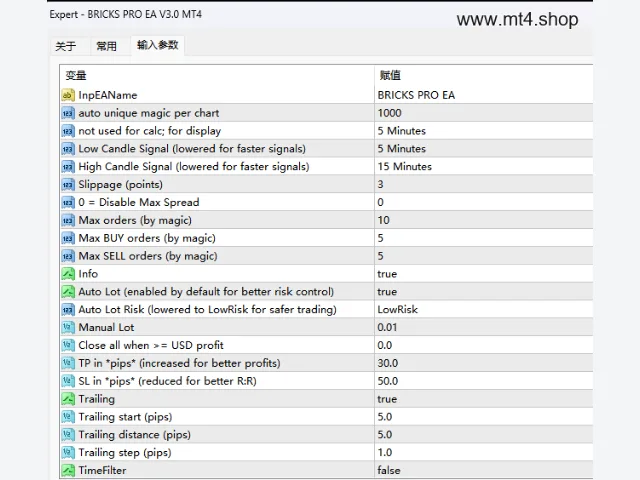The height and width of the screenshot is (480, 640).
Task: Click the double icon beside Manual Lot
Action: click(68, 327)
